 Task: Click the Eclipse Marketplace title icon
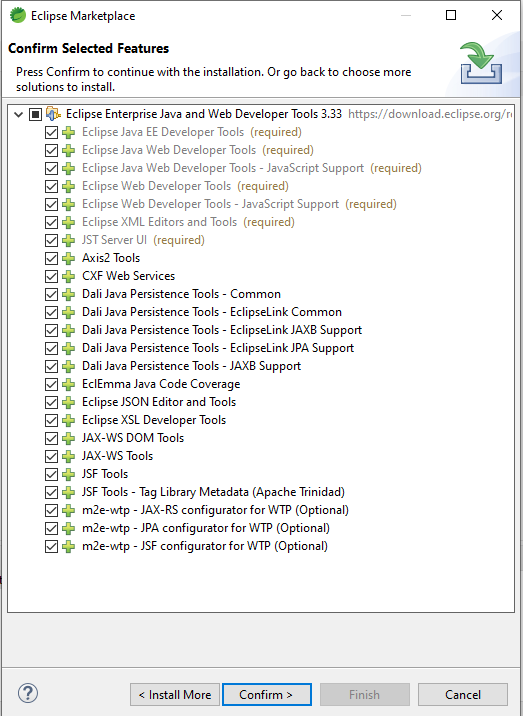(18, 15)
